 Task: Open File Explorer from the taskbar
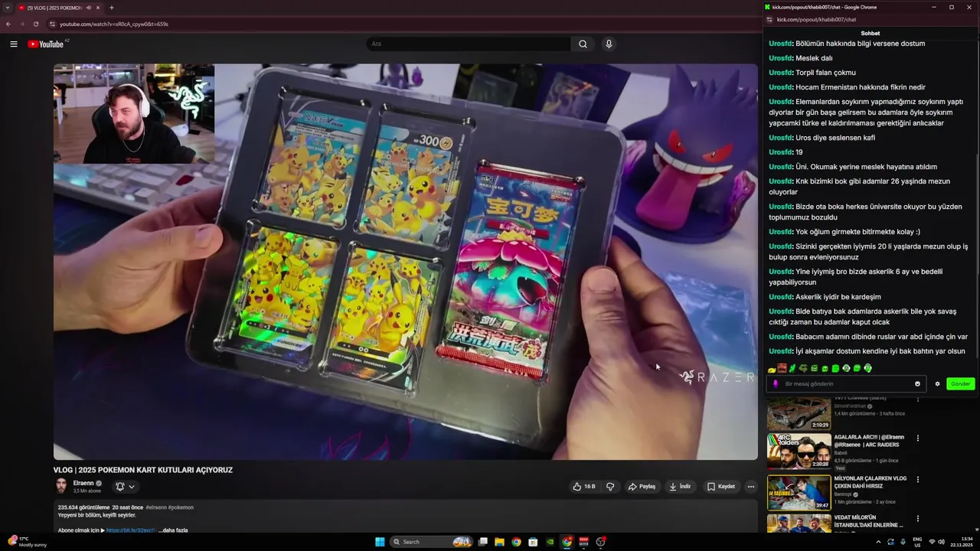coord(499,542)
